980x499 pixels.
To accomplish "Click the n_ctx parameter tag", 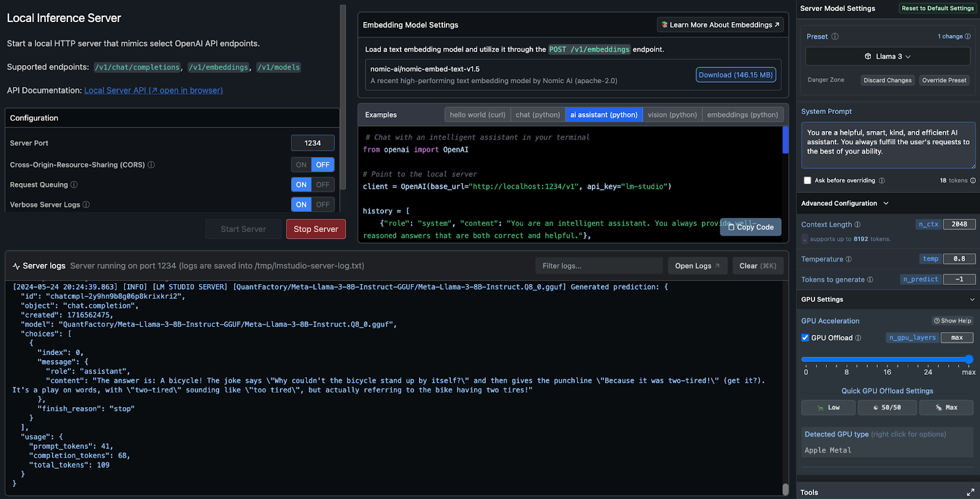I will (929, 225).
